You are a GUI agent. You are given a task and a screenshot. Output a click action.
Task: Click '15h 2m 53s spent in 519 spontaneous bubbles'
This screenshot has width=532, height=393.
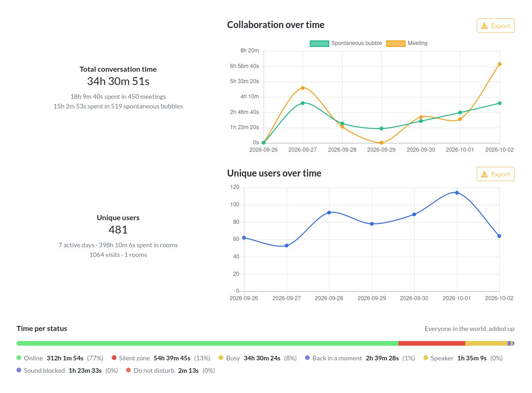pos(118,106)
